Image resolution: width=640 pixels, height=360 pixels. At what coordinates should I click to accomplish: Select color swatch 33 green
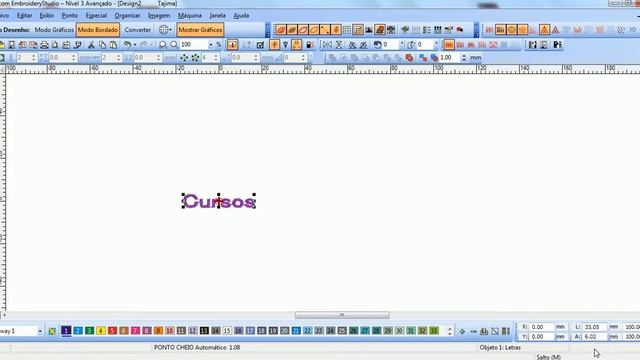[x=433, y=331]
